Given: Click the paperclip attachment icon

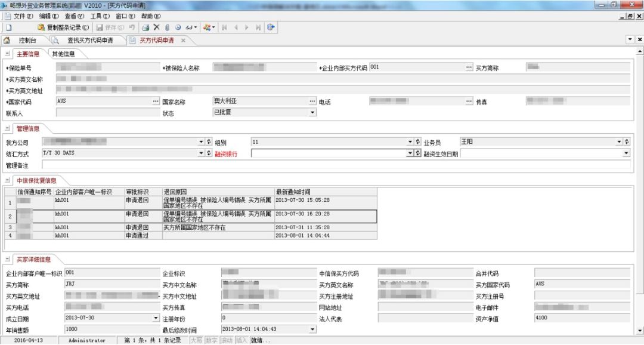Looking at the screenshot, I should (167, 26).
